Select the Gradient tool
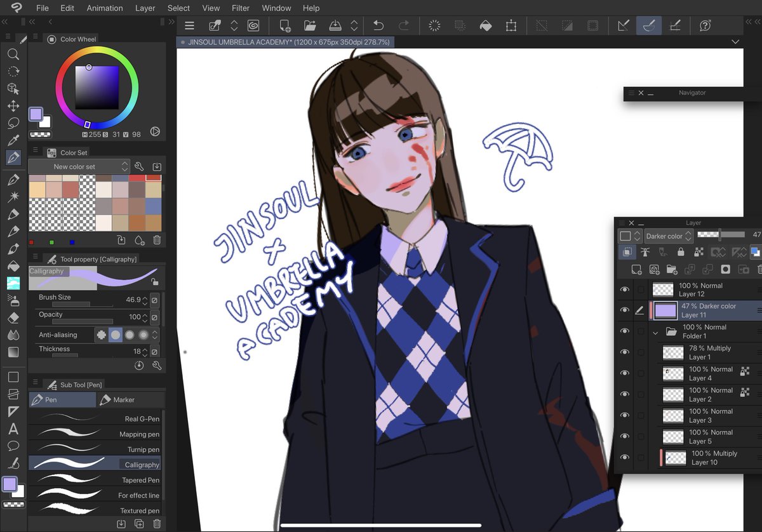Viewport: 762px width, 532px height. pyautogui.click(x=13, y=352)
